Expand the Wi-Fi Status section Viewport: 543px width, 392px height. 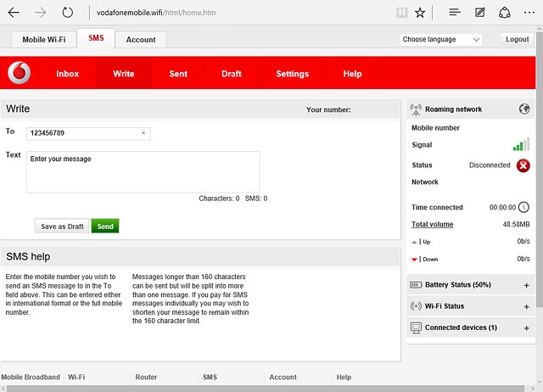click(x=526, y=306)
